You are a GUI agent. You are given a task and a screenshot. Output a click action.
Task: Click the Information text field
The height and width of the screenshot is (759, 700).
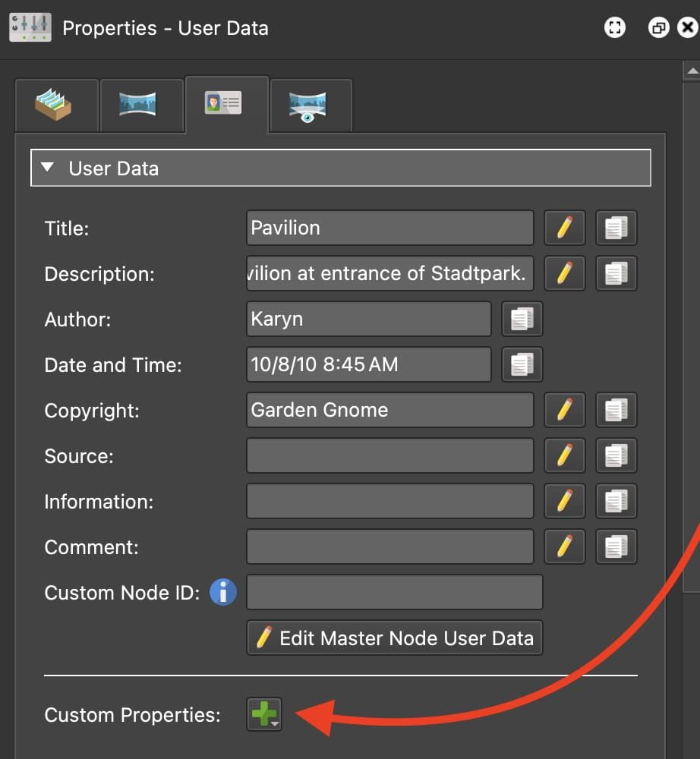click(389, 501)
